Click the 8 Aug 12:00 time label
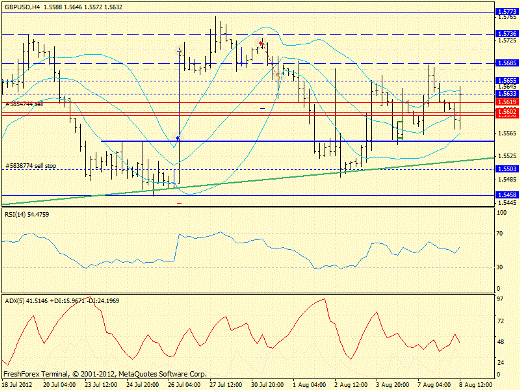This screenshot has height=390, width=520. (x=476, y=385)
